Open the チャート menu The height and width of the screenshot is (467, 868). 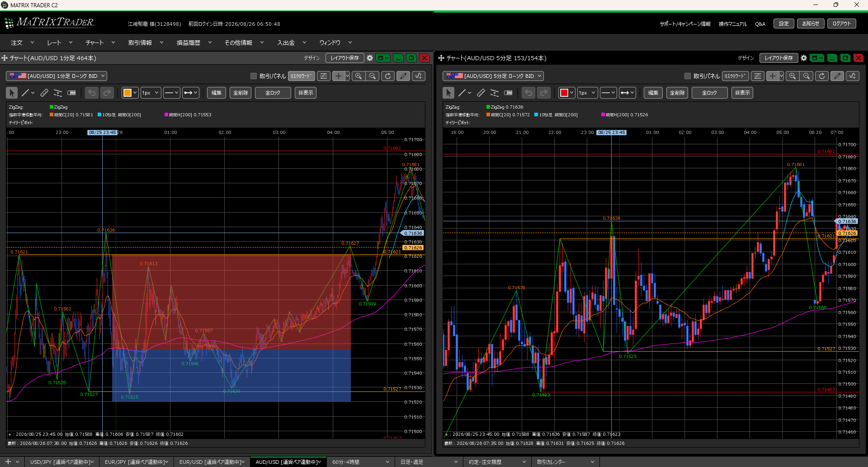click(x=100, y=43)
